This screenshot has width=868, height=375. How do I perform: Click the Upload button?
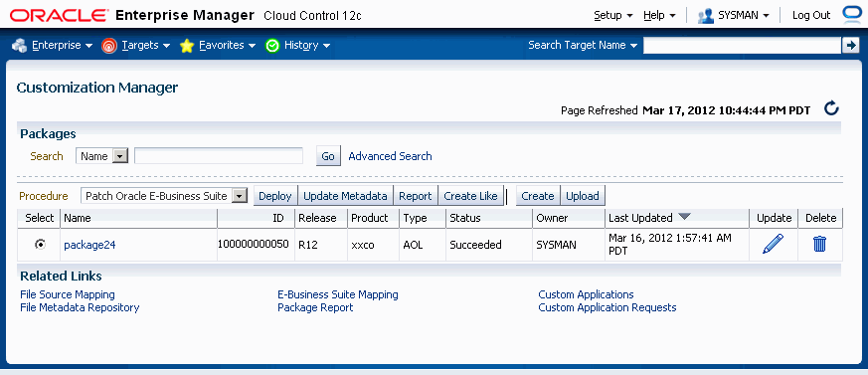point(583,196)
